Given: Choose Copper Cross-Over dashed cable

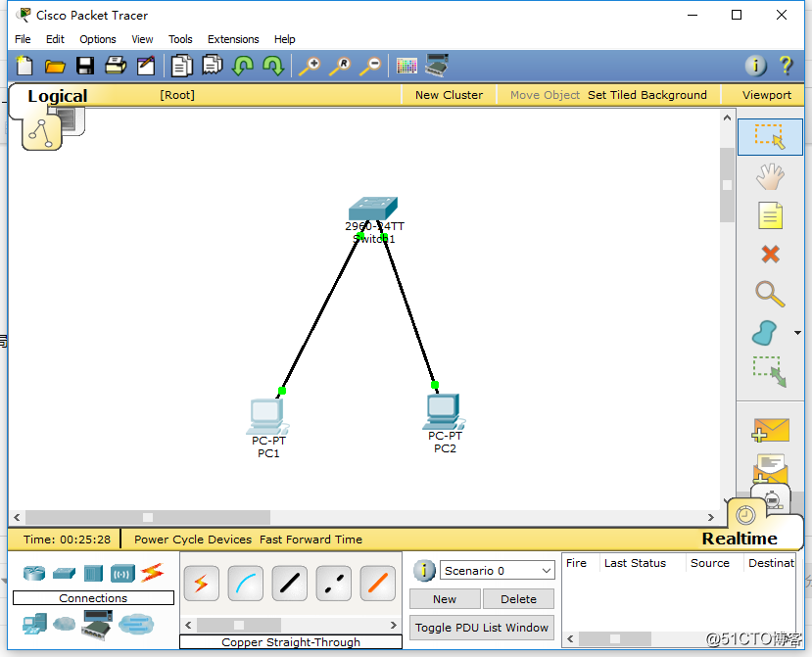Looking at the screenshot, I should point(333,584).
